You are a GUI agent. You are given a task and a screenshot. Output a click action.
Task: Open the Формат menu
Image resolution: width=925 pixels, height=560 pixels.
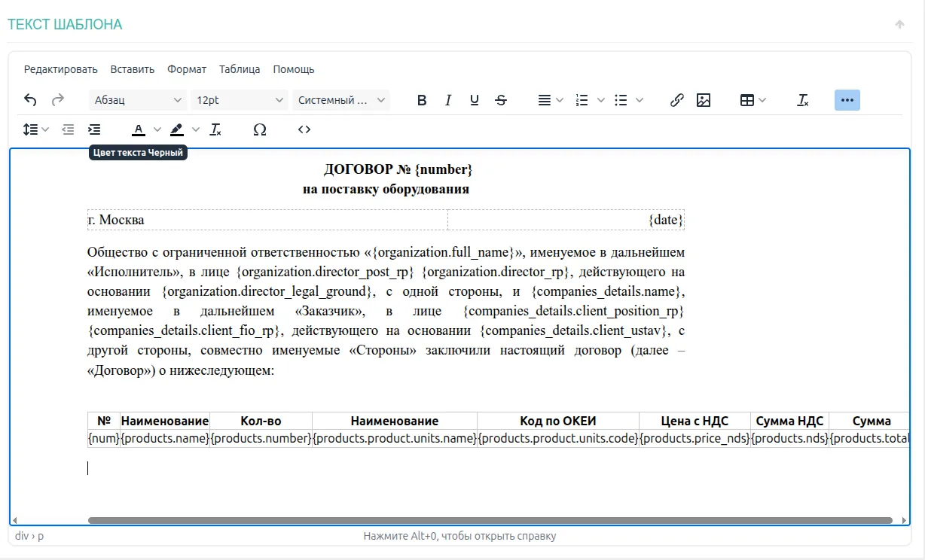click(x=187, y=69)
